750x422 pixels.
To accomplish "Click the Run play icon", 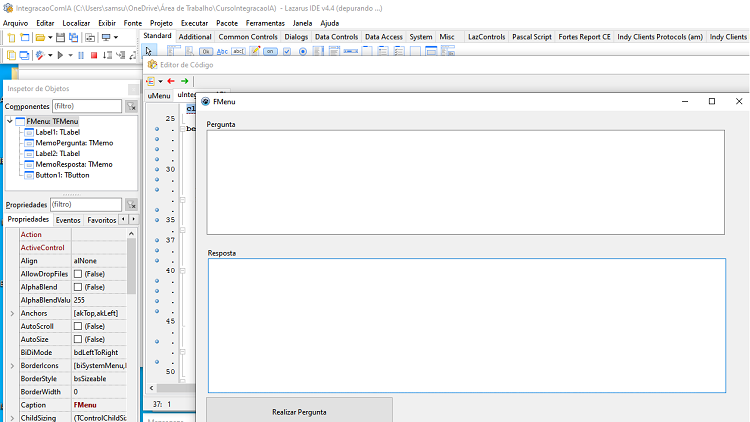I will (x=60, y=56).
